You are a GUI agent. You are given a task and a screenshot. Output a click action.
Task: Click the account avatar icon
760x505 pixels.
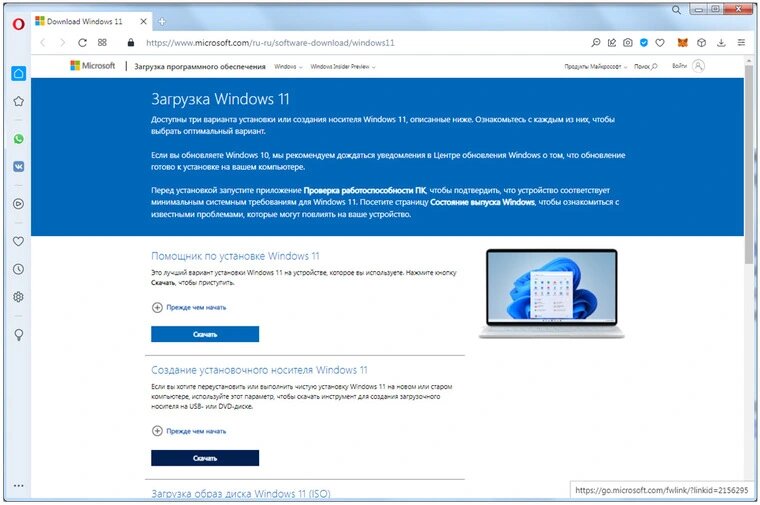click(698, 66)
